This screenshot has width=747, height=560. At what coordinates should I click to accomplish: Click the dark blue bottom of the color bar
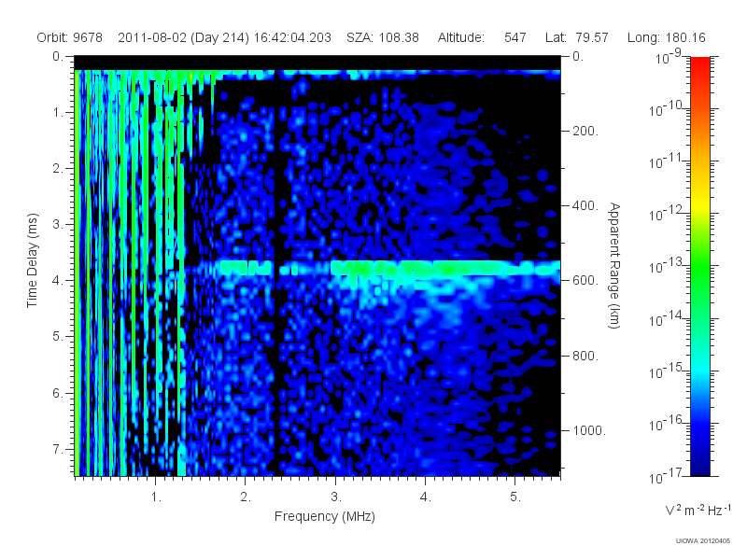click(x=699, y=467)
